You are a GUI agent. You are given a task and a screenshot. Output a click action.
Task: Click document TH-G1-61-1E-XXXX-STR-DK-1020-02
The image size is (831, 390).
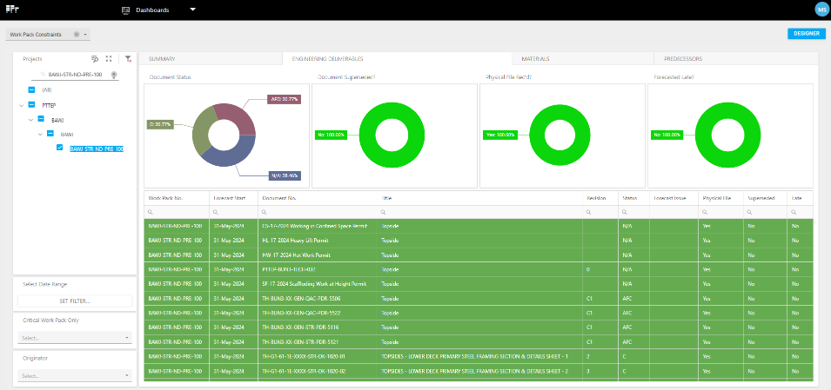(304, 371)
